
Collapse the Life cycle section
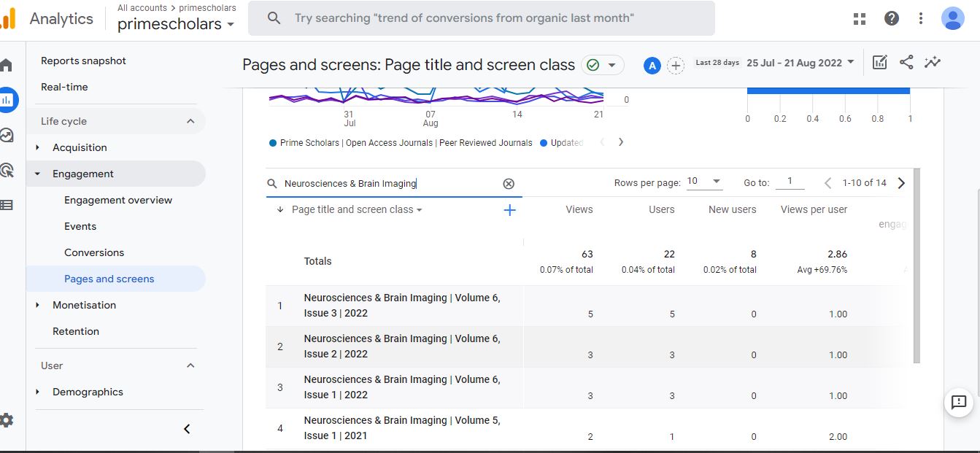pyautogui.click(x=190, y=121)
